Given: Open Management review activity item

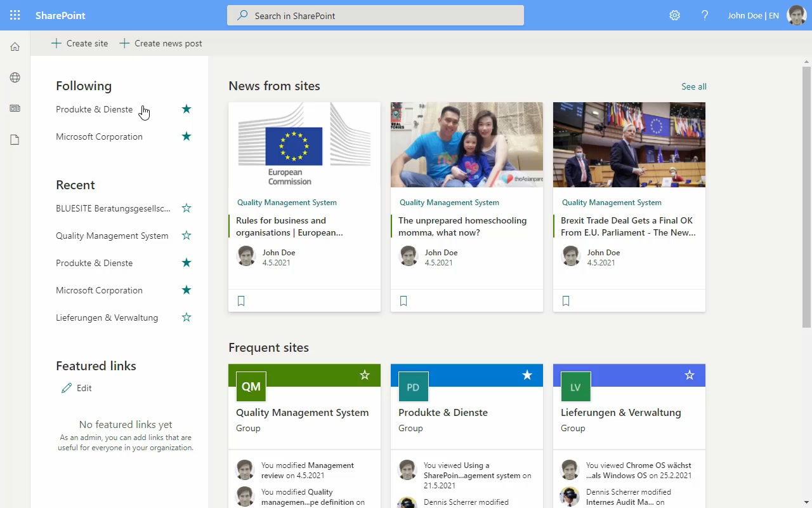Looking at the screenshot, I should pos(308,471).
